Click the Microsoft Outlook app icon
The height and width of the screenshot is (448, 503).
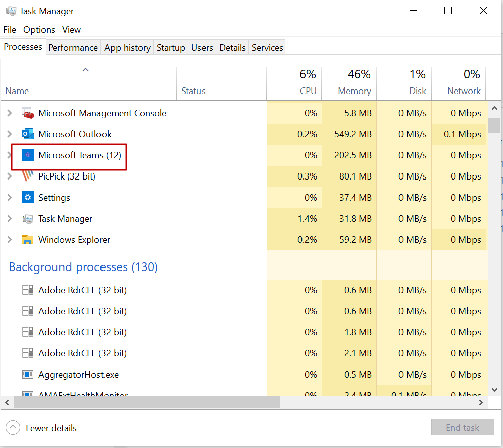28,134
